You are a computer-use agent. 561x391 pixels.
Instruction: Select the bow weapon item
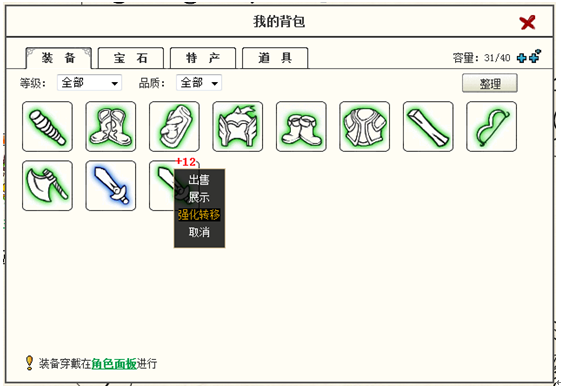[x=492, y=126]
